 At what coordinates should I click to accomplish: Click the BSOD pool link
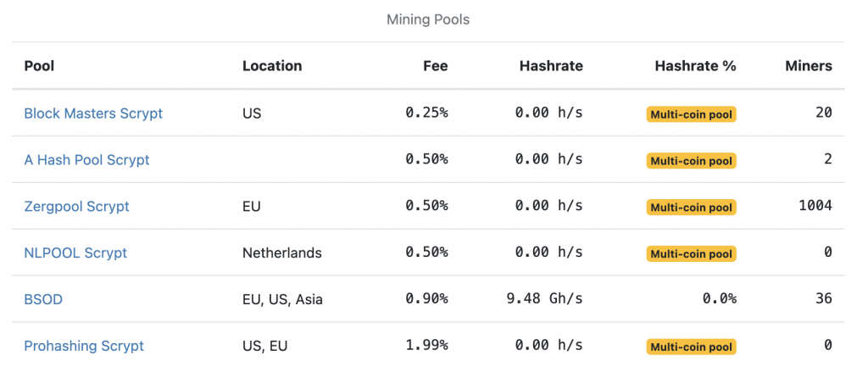[43, 299]
